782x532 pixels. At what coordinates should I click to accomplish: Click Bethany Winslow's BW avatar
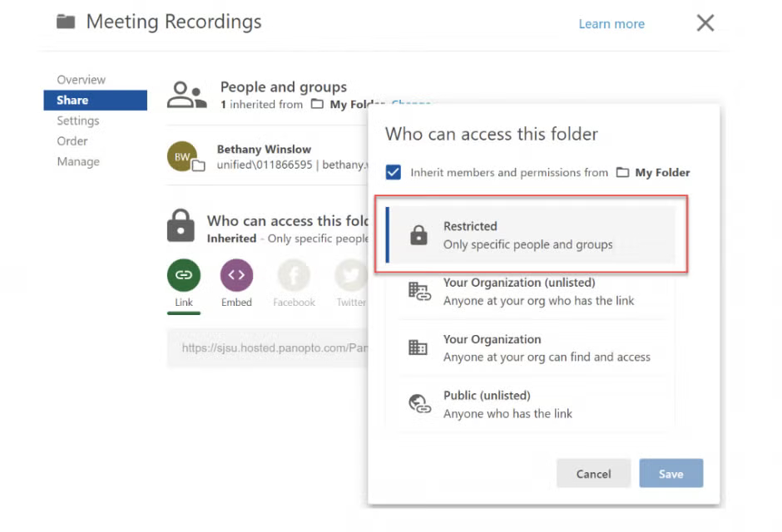tap(182, 156)
